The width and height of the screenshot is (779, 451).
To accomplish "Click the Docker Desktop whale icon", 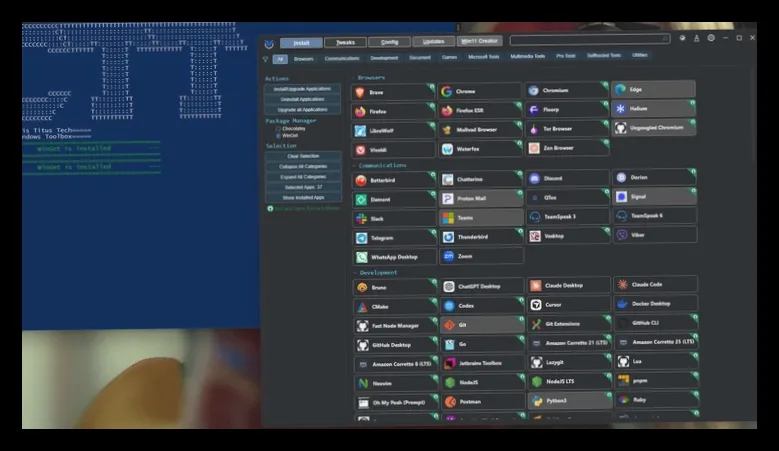I will tap(622, 303).
